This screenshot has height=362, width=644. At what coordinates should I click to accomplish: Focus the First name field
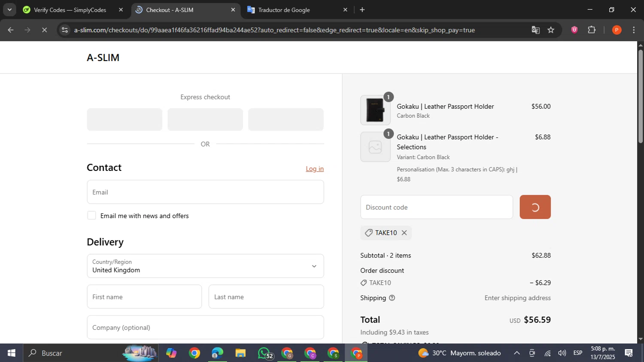144,297
